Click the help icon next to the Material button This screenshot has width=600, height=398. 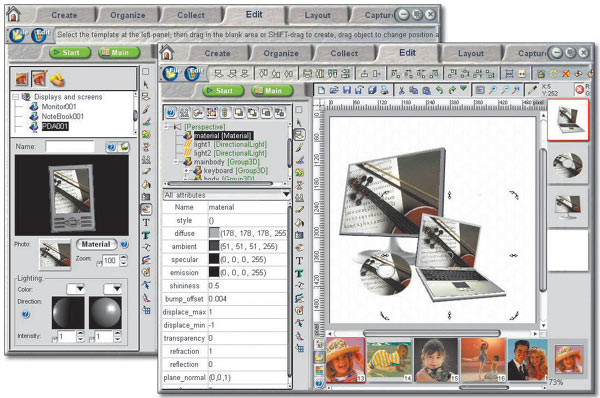(124, 244)
